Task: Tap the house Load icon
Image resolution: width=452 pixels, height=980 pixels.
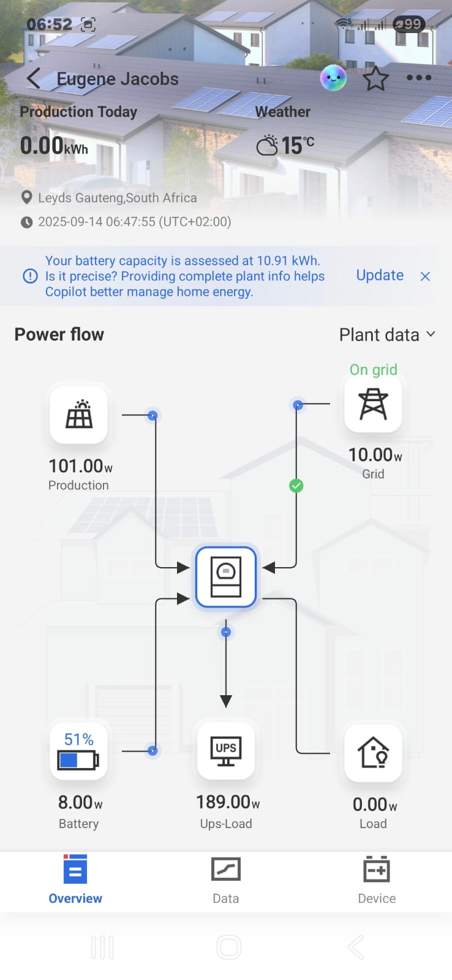Action: pos(373,752)
